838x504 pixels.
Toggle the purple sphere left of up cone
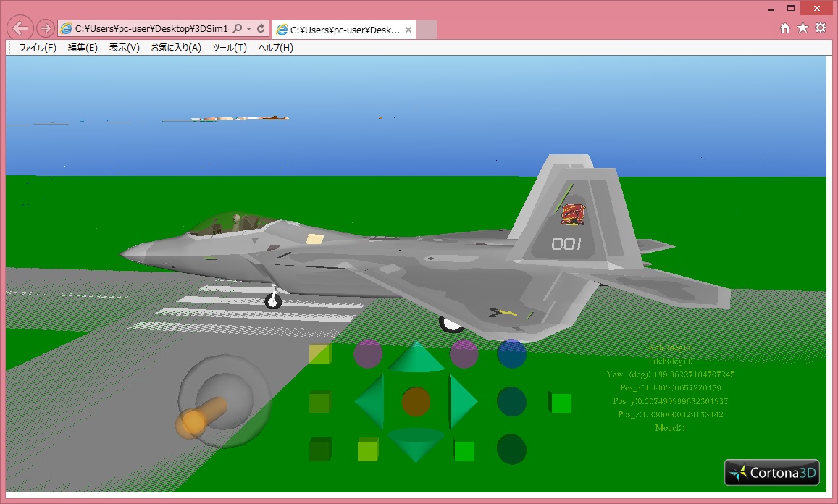[368, 353]
